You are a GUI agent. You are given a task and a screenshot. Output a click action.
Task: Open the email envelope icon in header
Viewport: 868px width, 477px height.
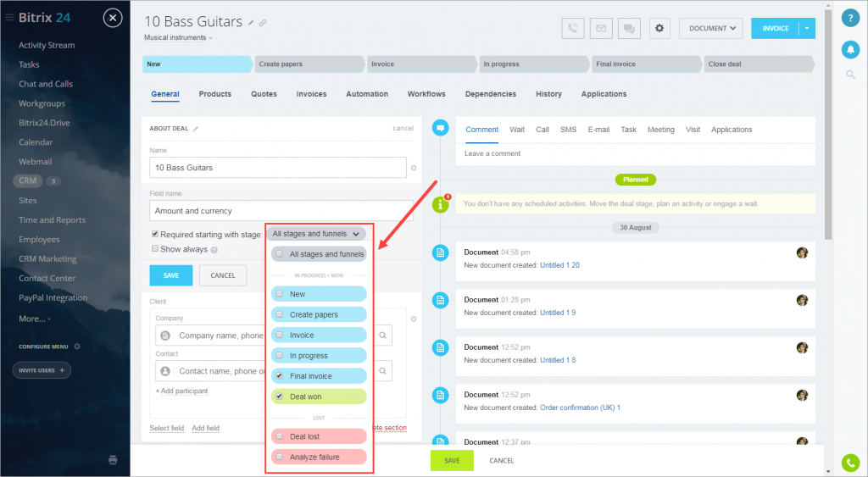[601, 28]
